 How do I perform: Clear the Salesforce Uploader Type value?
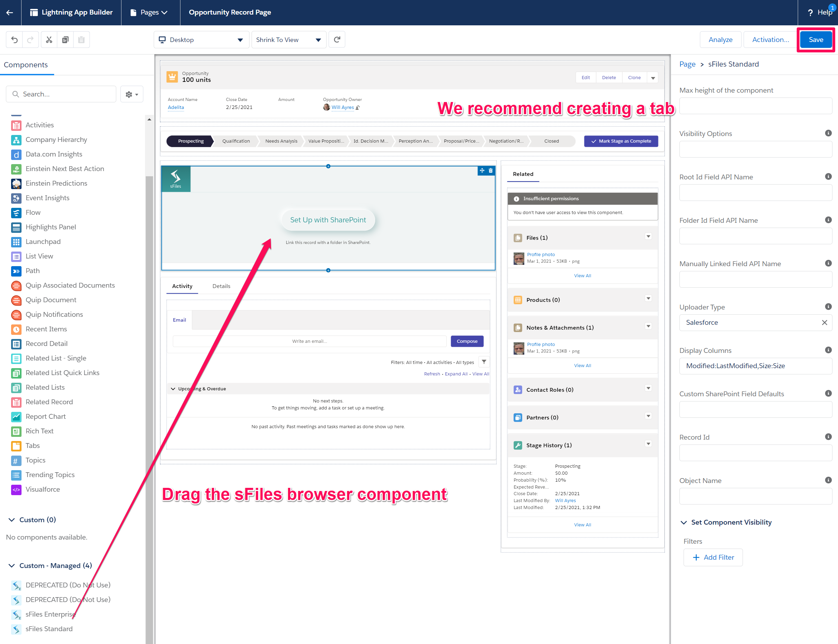[824, 323]
